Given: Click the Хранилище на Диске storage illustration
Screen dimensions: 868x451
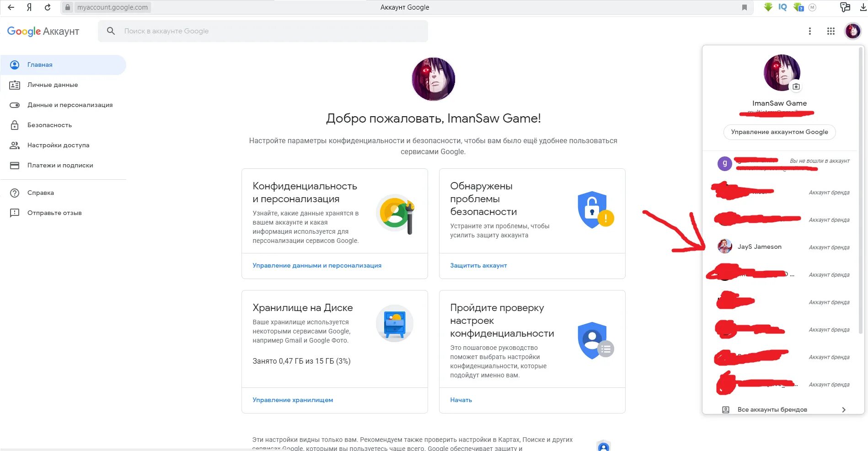Looking at the screenshot, I should tap(395, 323).
